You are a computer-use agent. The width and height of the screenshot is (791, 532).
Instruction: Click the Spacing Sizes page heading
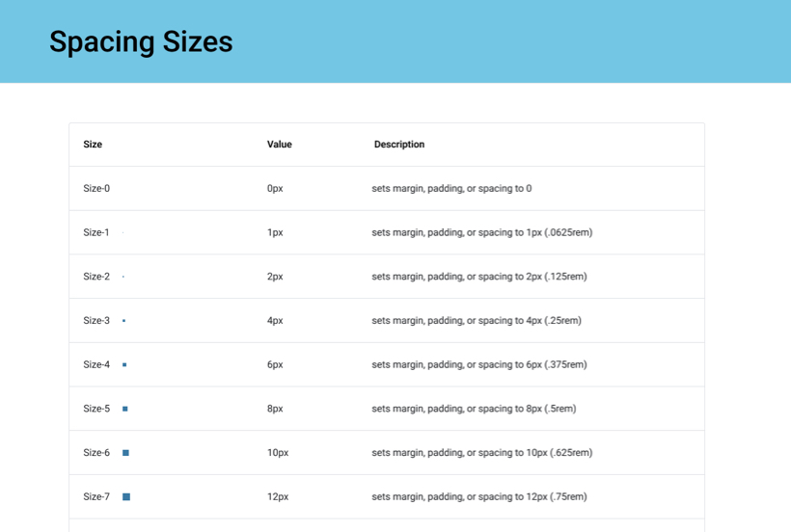tap(141, 41)
